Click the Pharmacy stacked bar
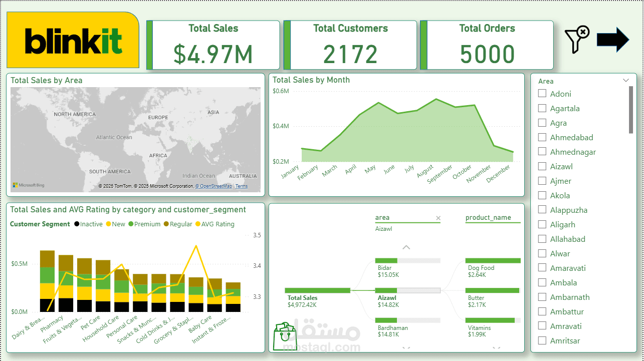644x361 pixels. coord(66,283)
